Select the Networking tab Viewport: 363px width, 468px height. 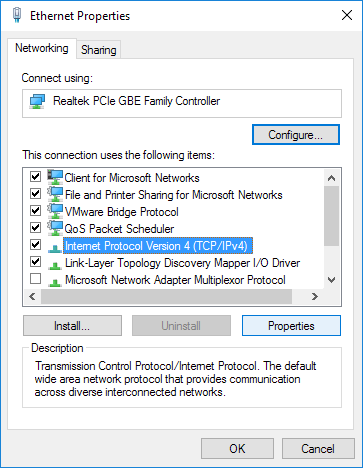coord(42,48)
